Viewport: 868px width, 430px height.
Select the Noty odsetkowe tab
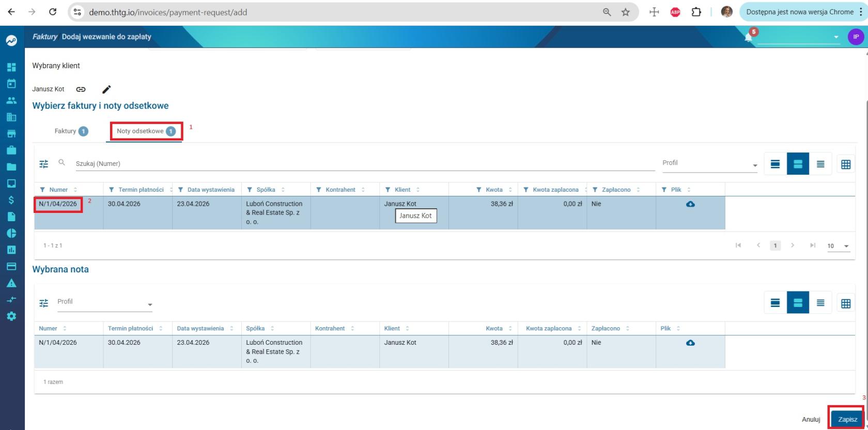pyautogui.click(x=146, y=131)
